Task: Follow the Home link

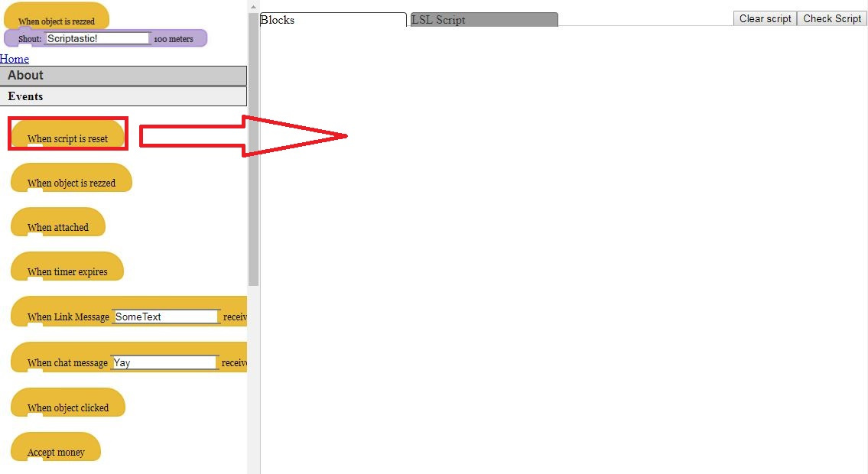Action: (15, 59)
